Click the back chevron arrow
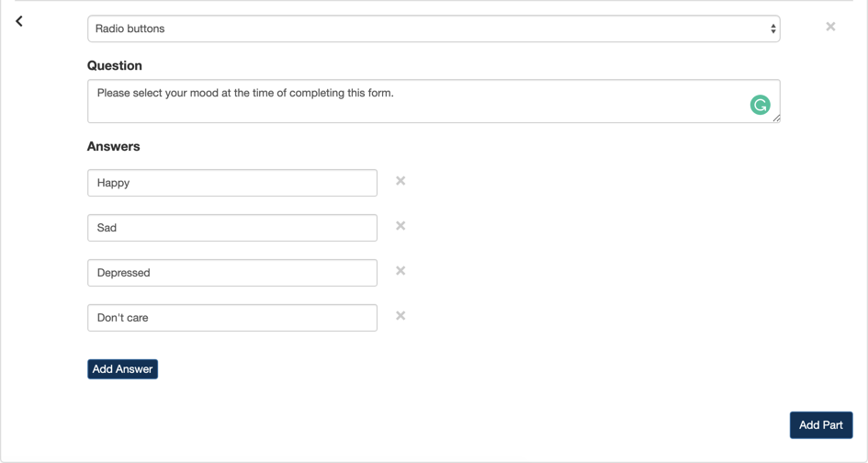This screenshot has width=868, height=463. [19, 21]
